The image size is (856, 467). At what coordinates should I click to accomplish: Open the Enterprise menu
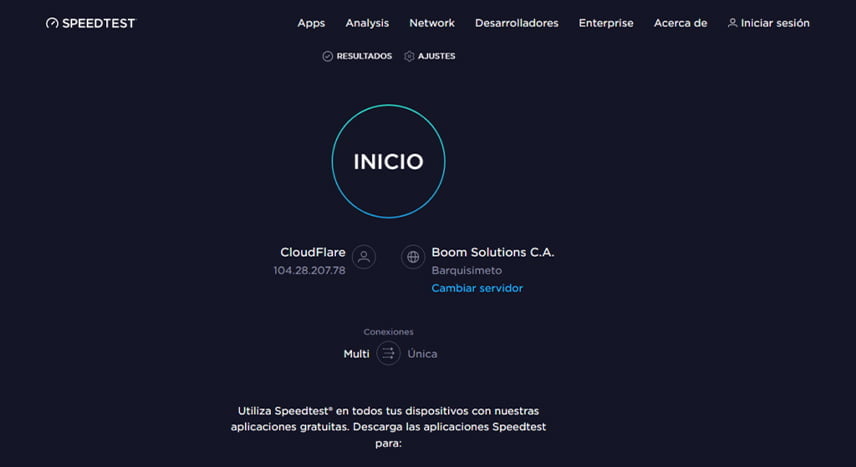[606, 23]
